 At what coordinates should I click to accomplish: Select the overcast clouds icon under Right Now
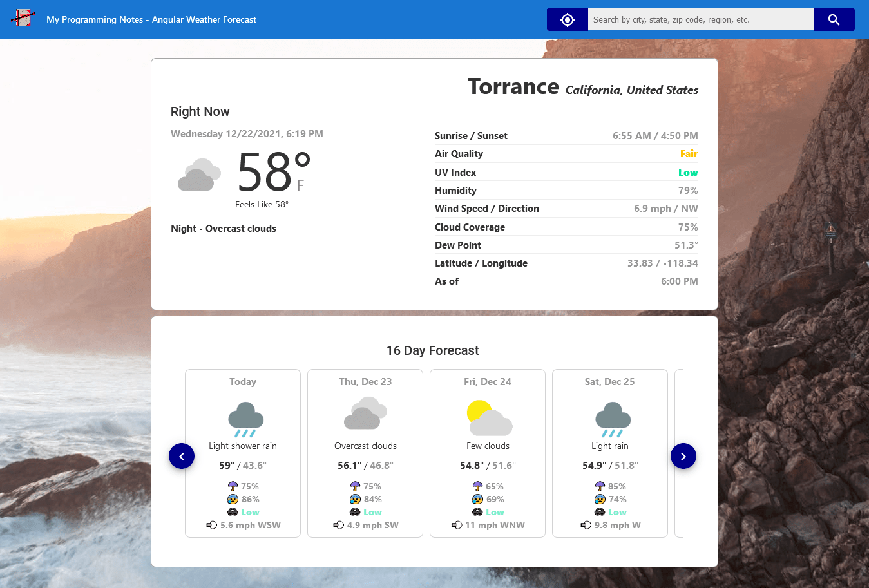click(198, 174)
